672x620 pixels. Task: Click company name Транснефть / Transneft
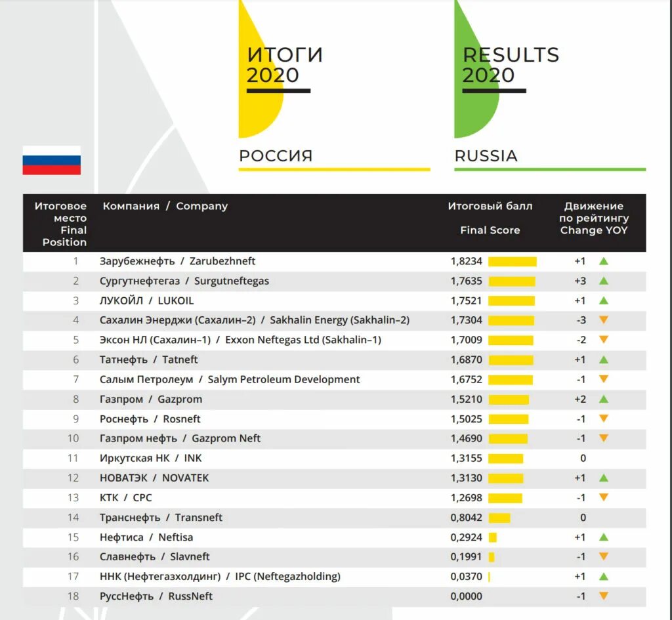point(161,517)
